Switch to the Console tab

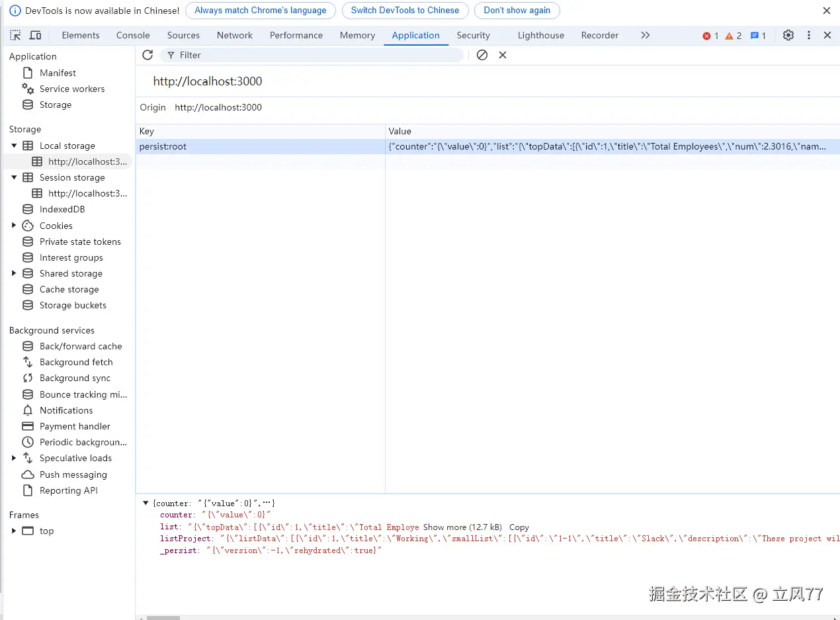[133, 35]
